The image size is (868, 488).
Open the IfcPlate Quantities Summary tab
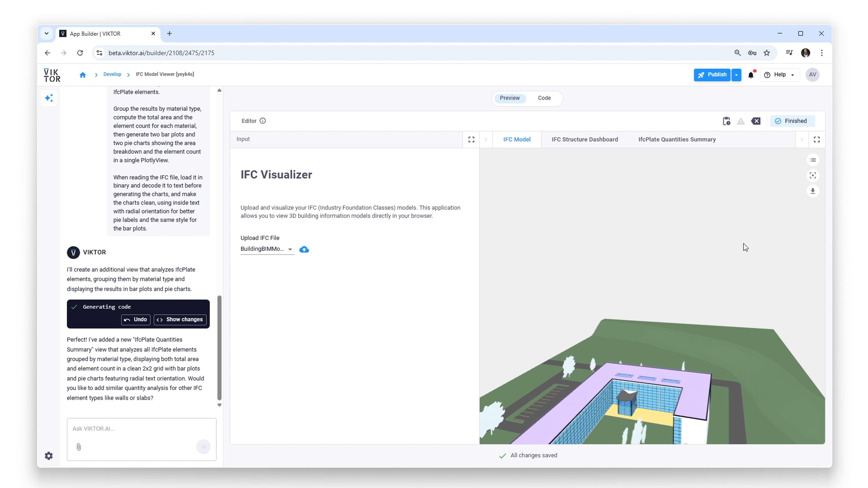677,140
